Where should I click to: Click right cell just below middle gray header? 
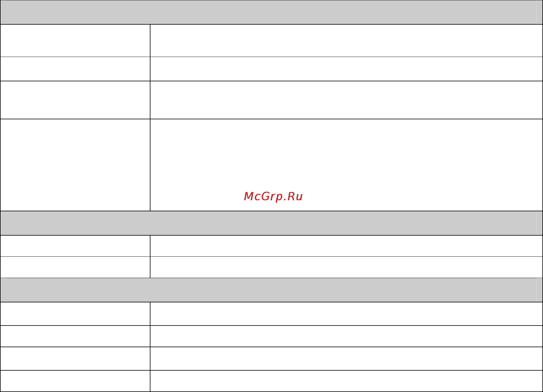[x=346, y=246]
